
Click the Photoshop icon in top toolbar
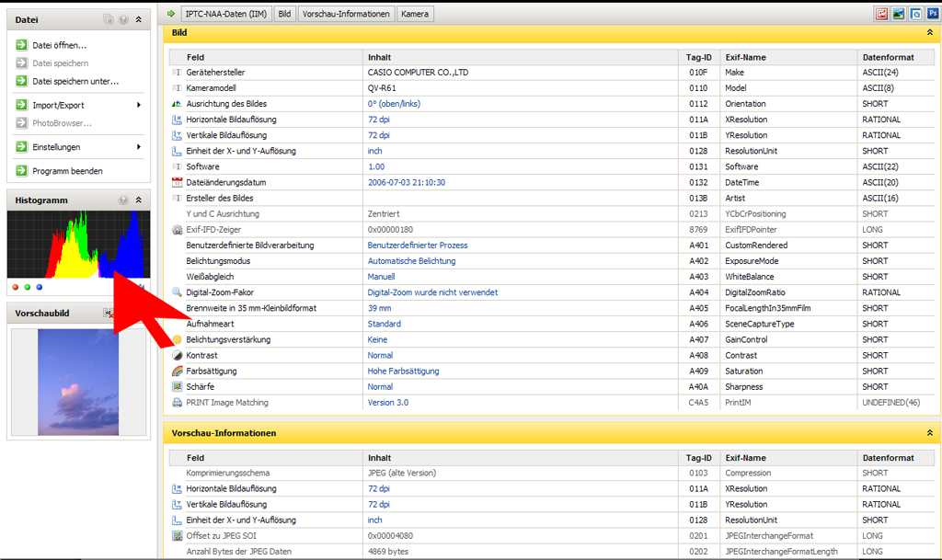pyautogui.click(x=932, y=14)
